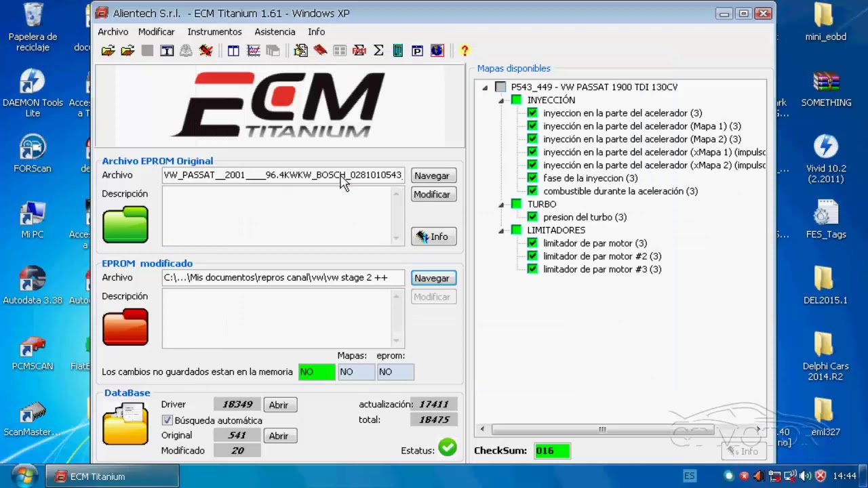Open the Info menu

tap(316, 32)
